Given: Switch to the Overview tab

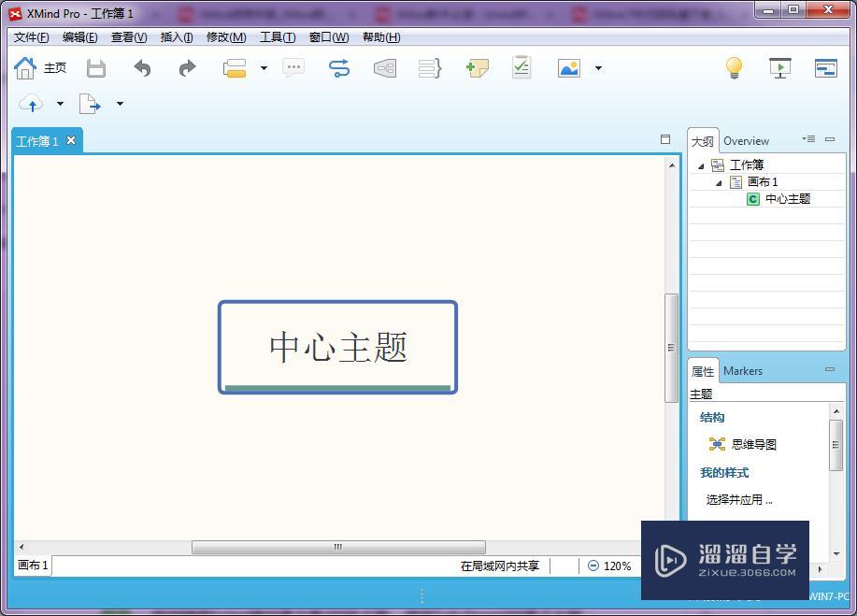Looking at the screenshot, I should (x=746, y=141).
